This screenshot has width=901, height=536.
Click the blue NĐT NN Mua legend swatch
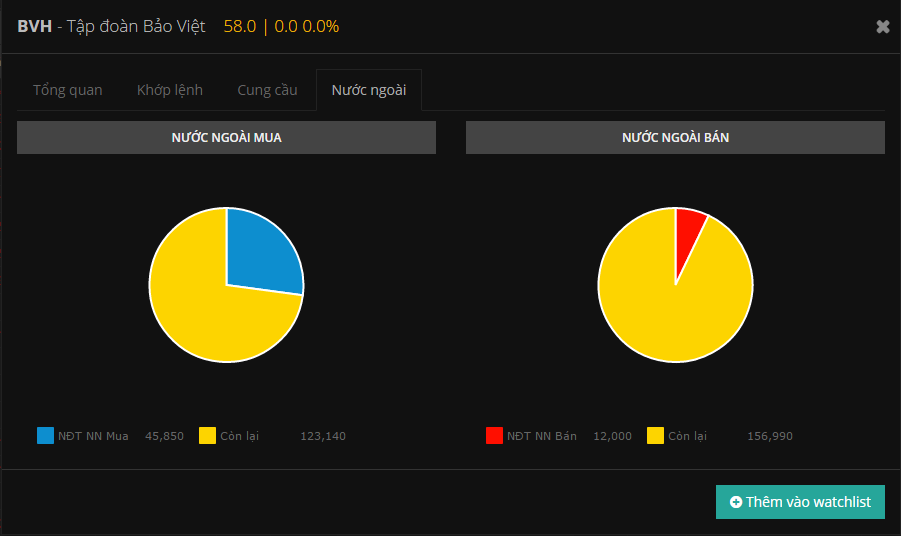pos(46,436)
